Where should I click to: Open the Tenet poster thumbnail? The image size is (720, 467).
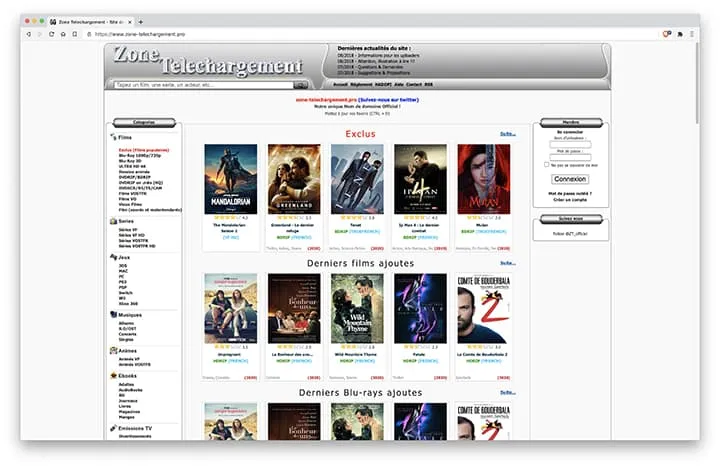point(357,179)
